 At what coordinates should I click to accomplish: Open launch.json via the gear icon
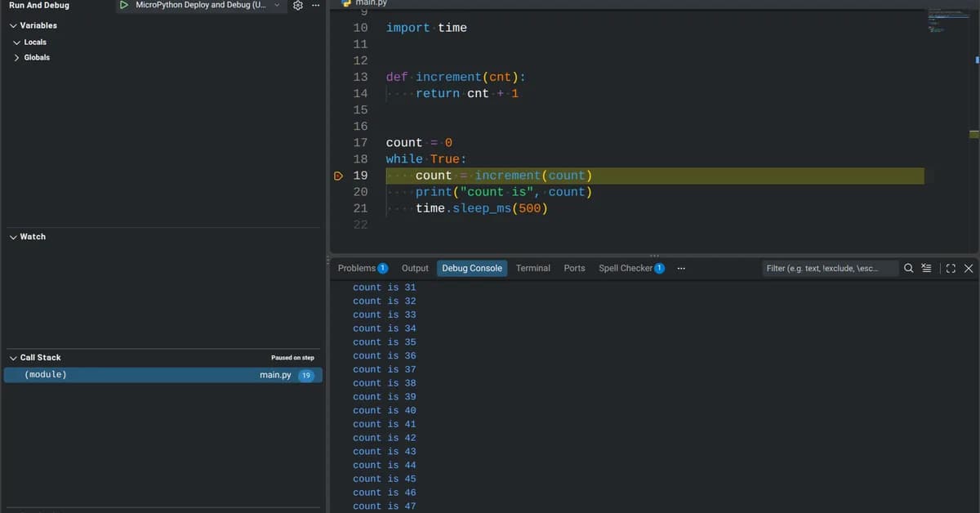pos(298,5)
